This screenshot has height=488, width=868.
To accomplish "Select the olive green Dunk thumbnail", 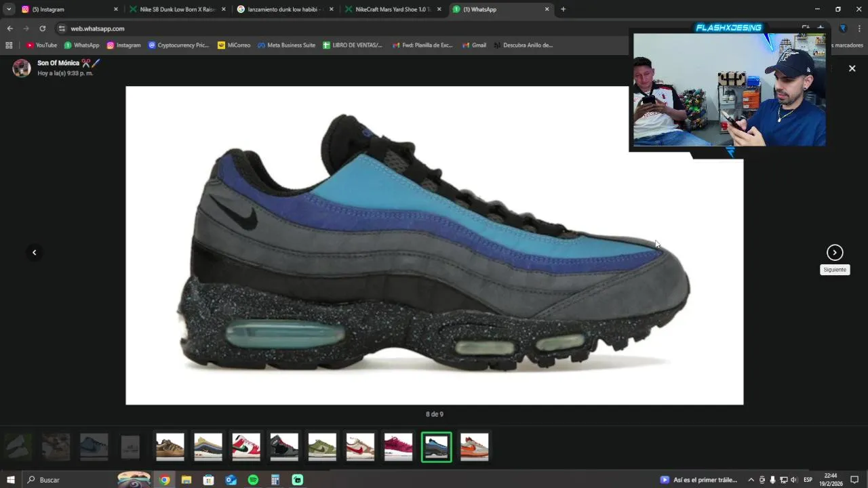I will 322,447.
